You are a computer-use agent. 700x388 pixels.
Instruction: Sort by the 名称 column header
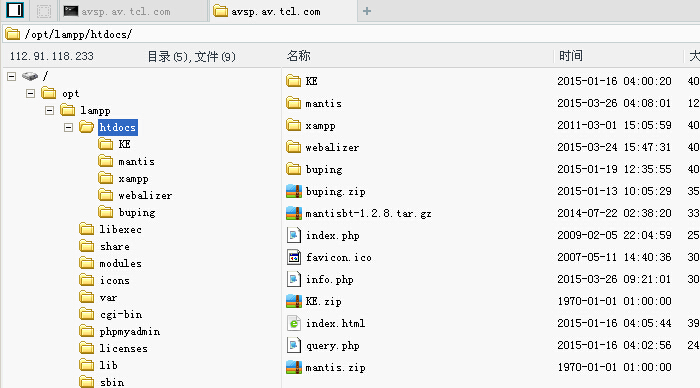coord(299,56)
